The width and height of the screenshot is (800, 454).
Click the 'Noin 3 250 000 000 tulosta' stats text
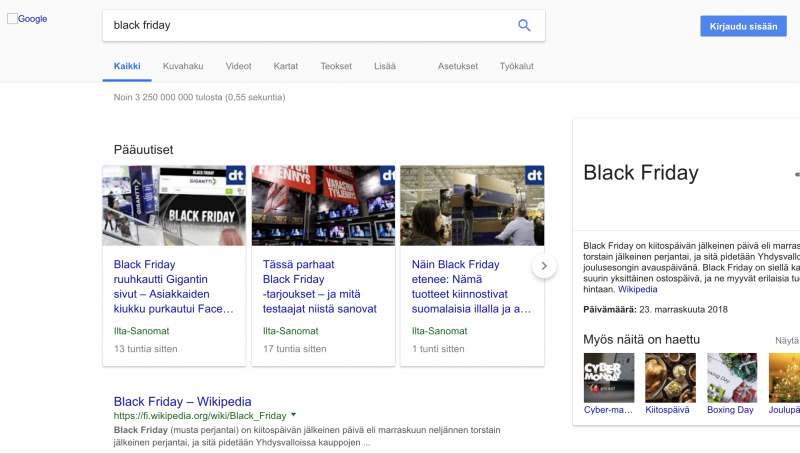(199, 97)
